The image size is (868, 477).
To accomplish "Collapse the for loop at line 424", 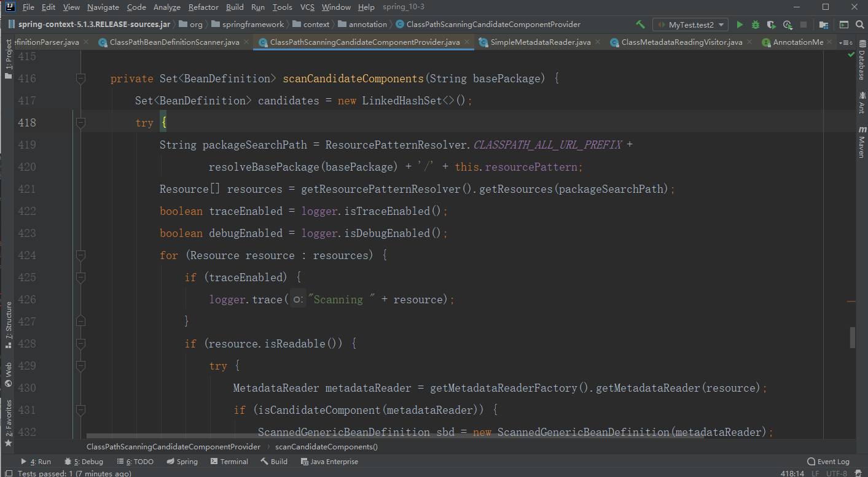I will [80, 255].
